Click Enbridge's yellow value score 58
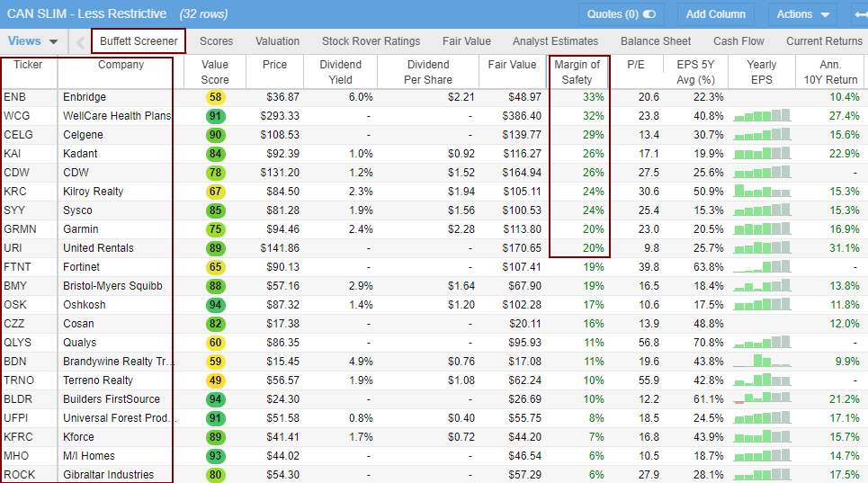The height and width of the screenshot is (483, 868). [215, 97]
